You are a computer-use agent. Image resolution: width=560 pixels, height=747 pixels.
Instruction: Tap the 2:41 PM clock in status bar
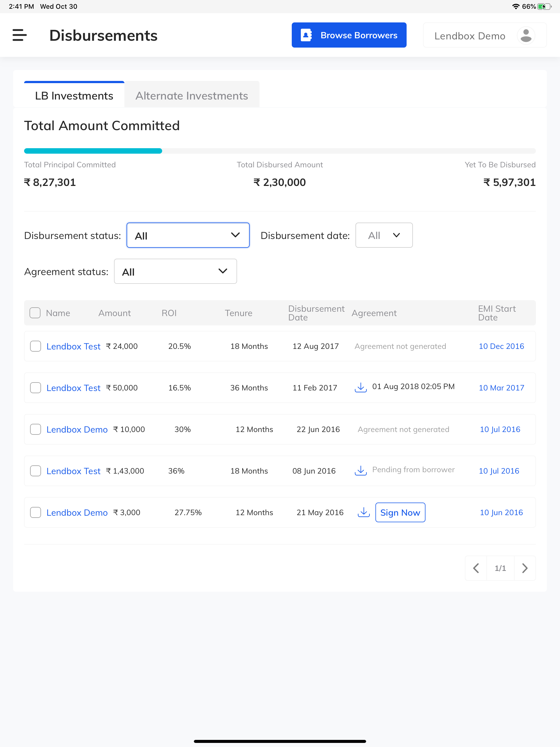tap(21, 6)
